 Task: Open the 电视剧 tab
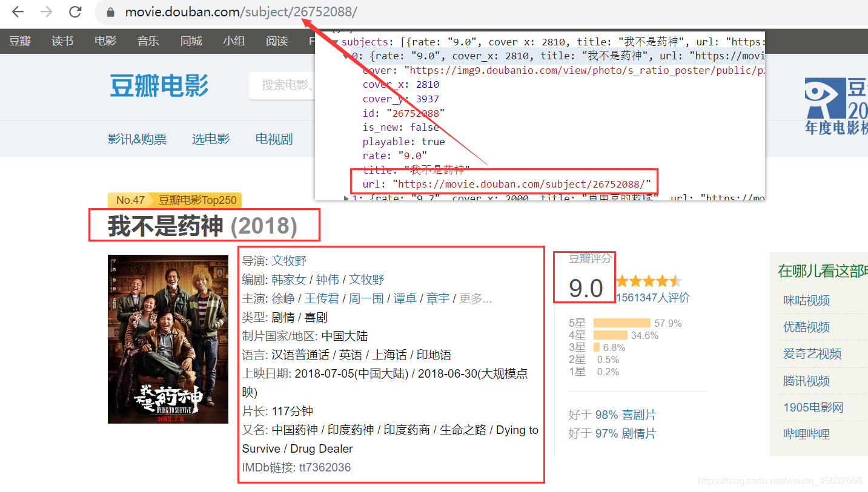(x=274, y=139)
